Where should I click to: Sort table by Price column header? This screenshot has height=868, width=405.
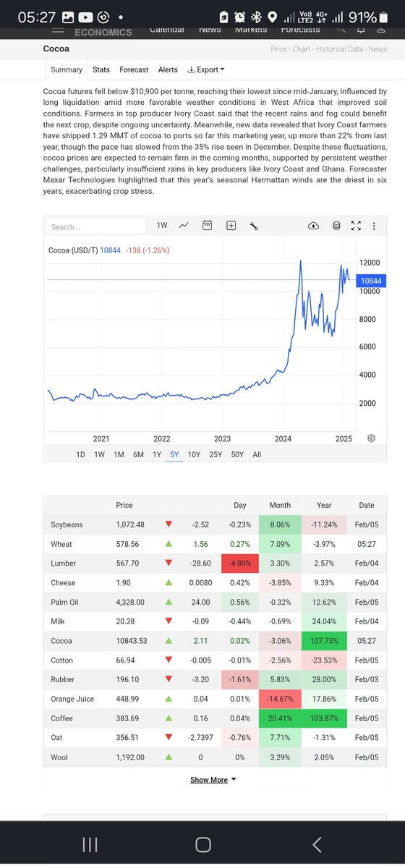[124, 505]
